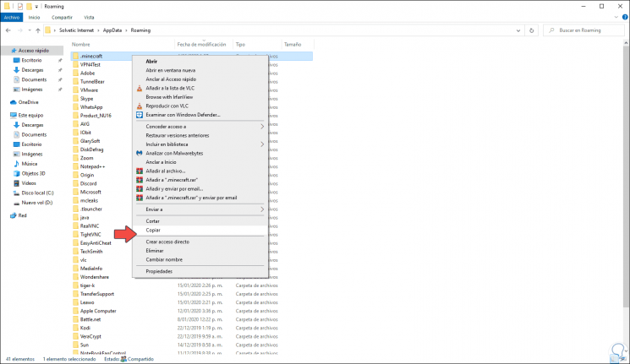Choose Cortar from the context menu
Image resolution: width=630 pixels, height=364 pixels.
[152, 221]
